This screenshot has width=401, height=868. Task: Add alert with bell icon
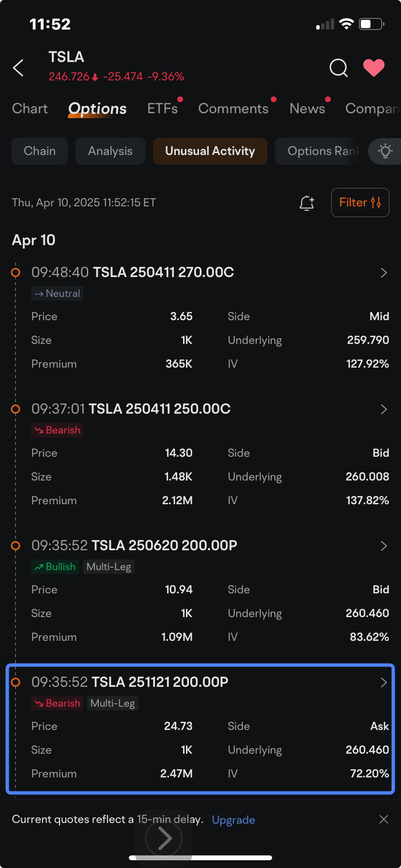tap(307, 202)
